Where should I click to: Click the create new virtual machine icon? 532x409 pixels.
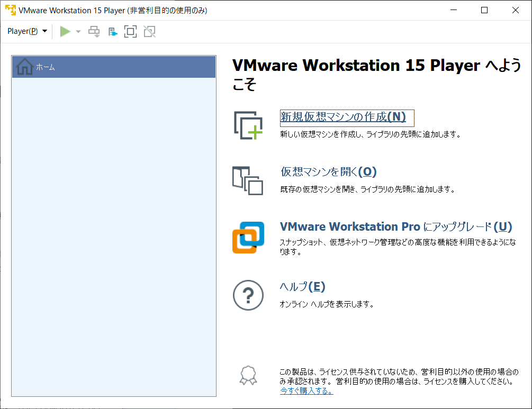248,125
